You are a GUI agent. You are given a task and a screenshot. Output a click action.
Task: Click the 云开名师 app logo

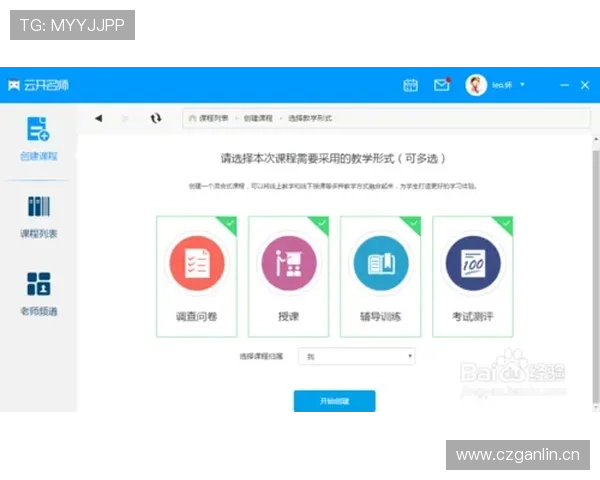pyautogui.click(x=38, y=85)
